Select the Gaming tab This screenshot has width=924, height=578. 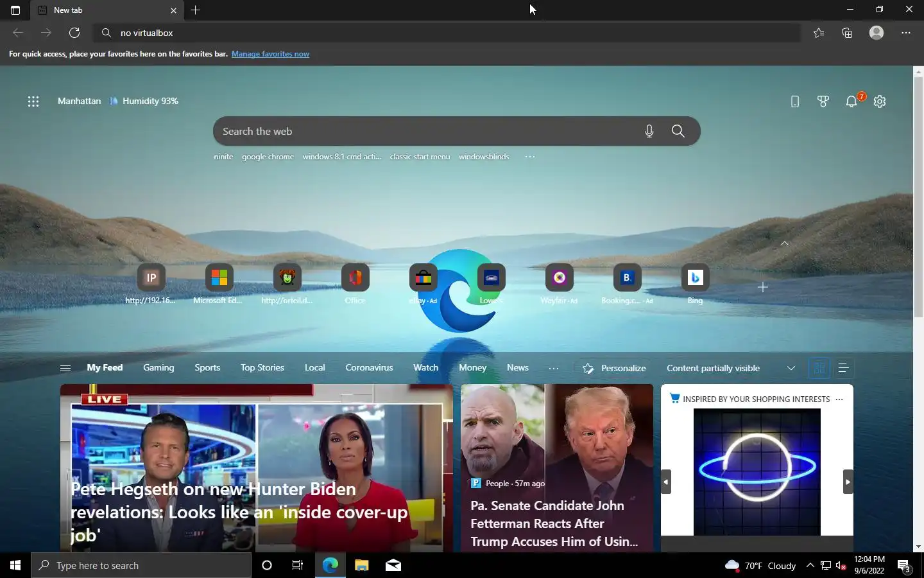click(x=158, y=367)
